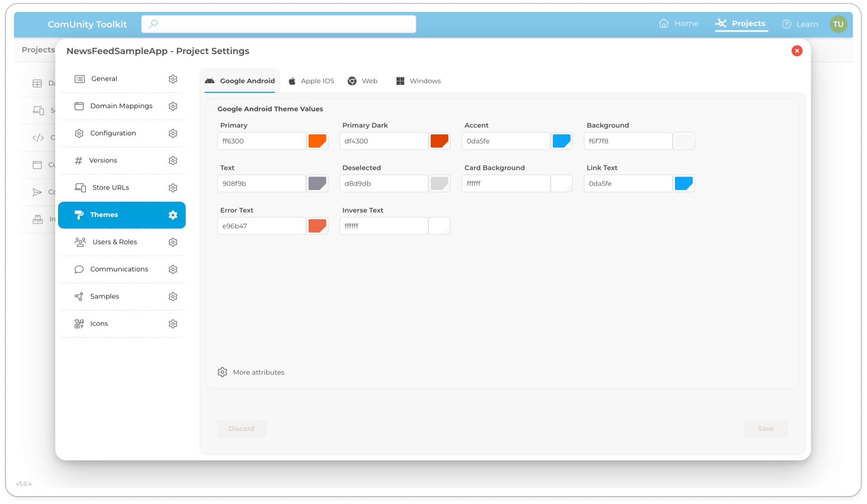Click the Communications chat bubble icon
The width and height of the screenshot is (867, 504).
pyautogui.click(x=79, y=269)
